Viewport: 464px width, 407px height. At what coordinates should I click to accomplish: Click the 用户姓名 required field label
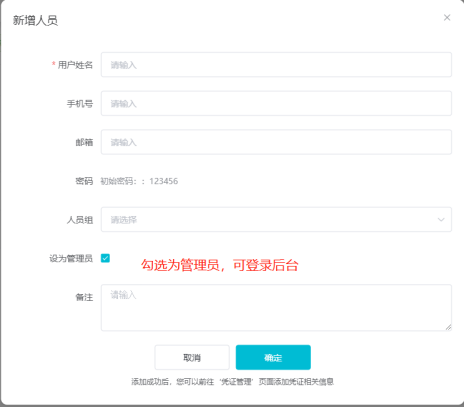72,65
